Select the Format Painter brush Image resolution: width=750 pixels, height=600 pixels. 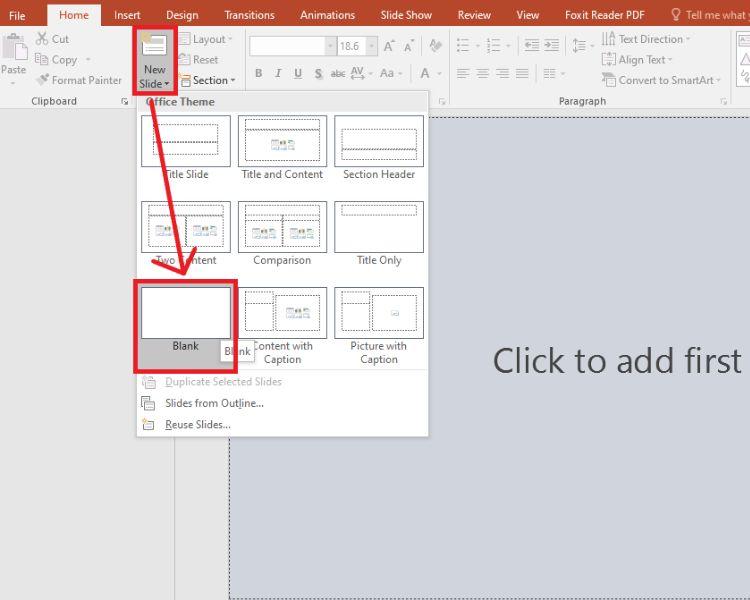43,79
